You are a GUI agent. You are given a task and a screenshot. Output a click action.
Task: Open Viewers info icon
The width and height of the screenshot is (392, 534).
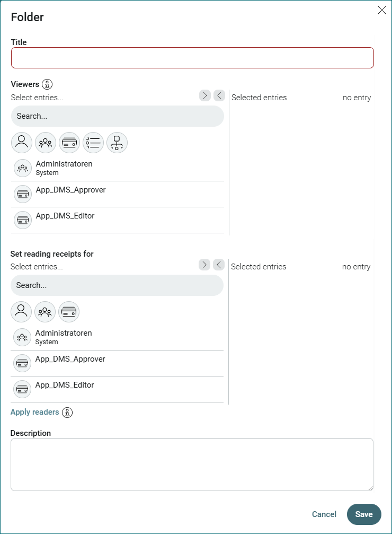coord(47,84)
